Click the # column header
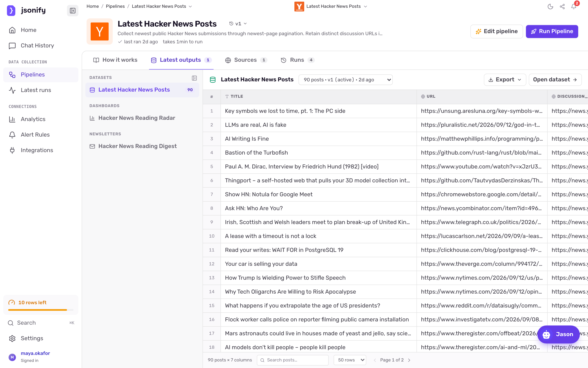Image resolution: width=588 pixels, height=368 pixels. (x=212, y=97)
